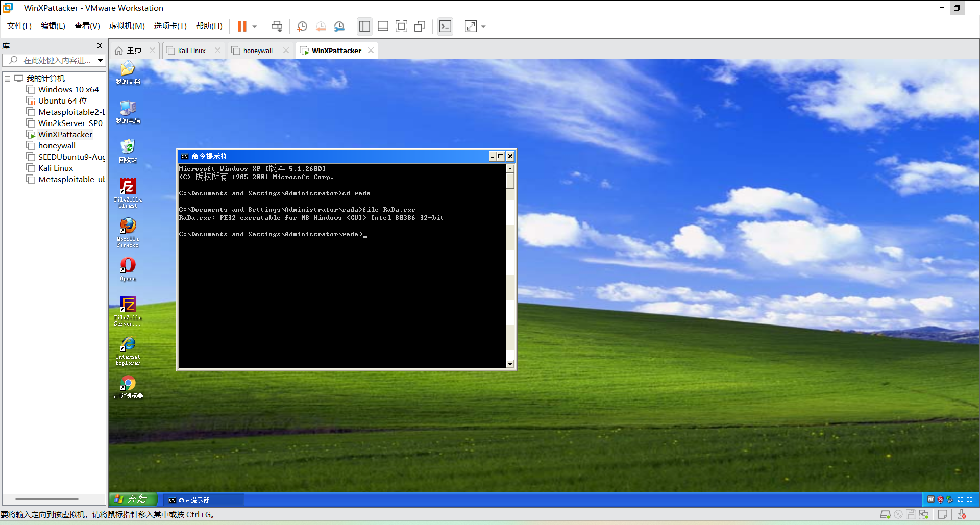The height and width of the screenshot is (525, 980).
Task: Revert the VM to its previous snapshot
Action: pyautogui.click(x=321, y=26)
